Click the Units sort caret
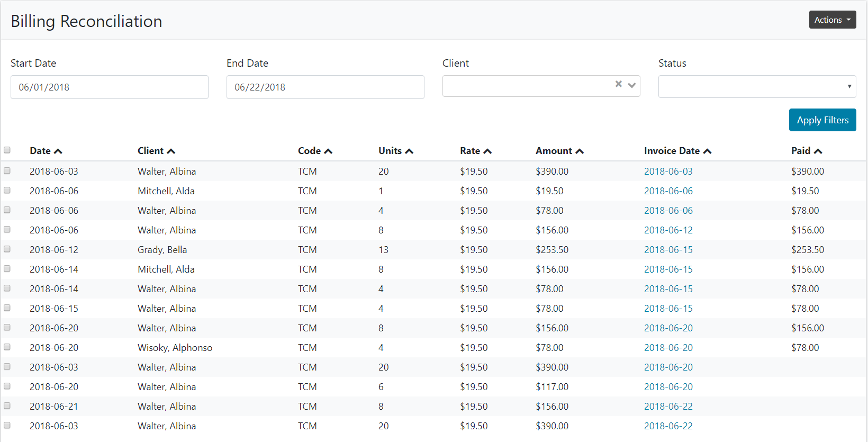The height and width of the screenshot is (442, 868). click(x=409, y=151)
